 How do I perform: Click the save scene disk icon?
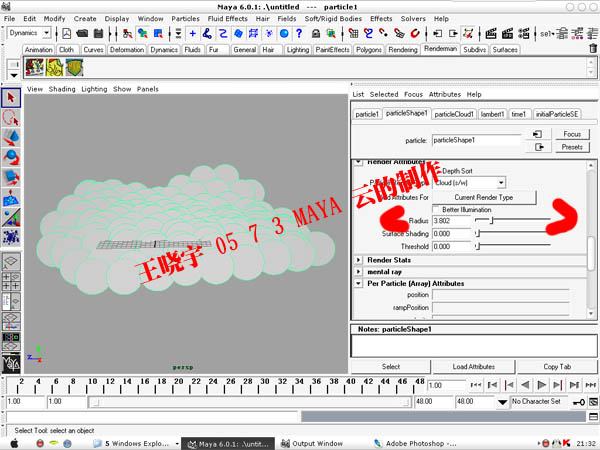(98, 34)
